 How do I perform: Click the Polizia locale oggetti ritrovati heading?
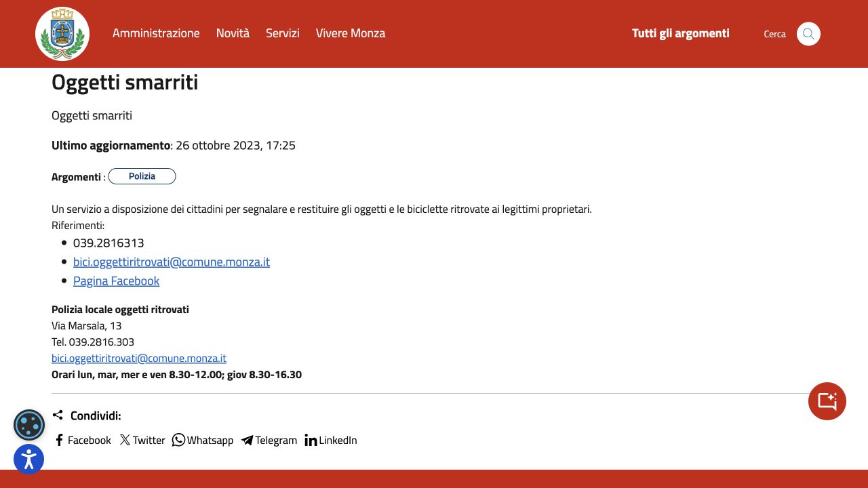point(120,309)
